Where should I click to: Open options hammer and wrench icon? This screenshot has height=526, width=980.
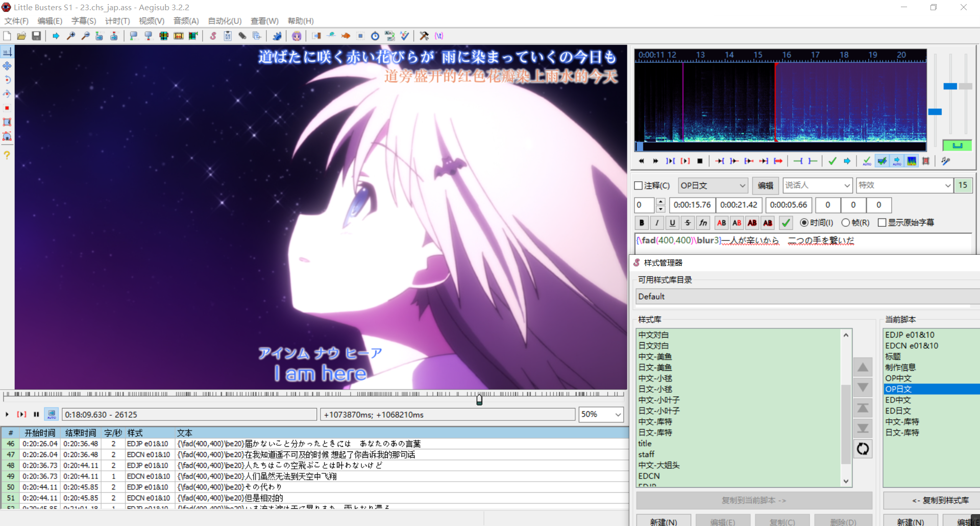coord(424,36)
